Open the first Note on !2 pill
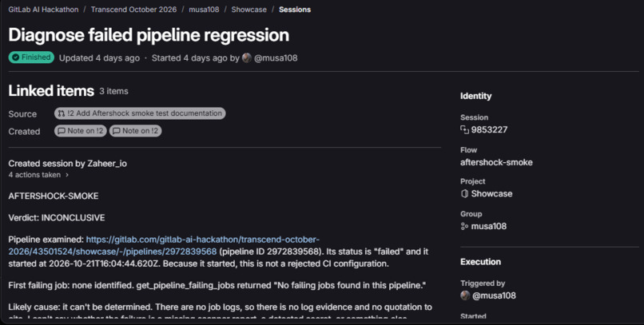 (81, 131)
